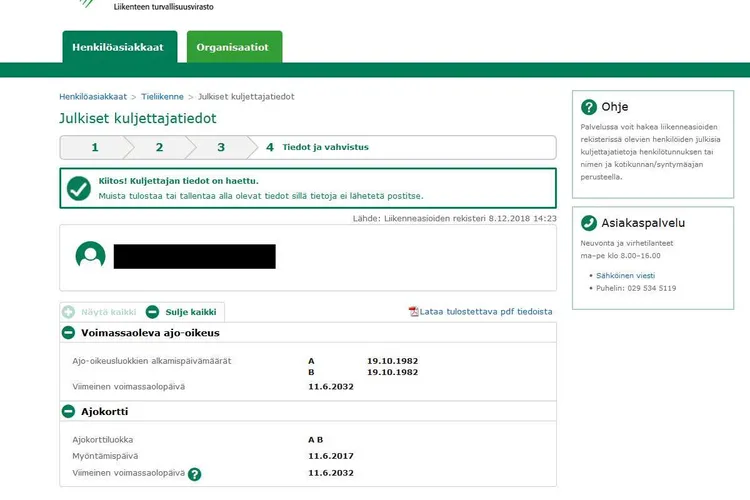Click the user profile avatar icon
750x500 pixels.
point(91,255)
